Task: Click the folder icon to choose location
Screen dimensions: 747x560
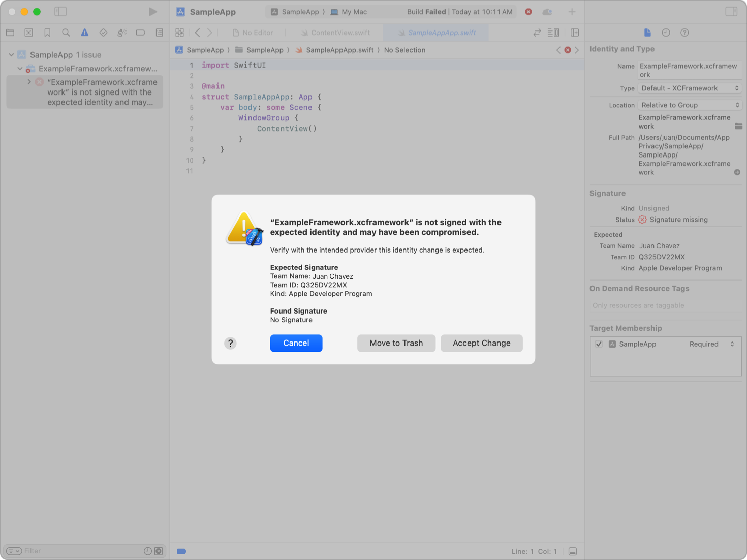Action: 738,126
